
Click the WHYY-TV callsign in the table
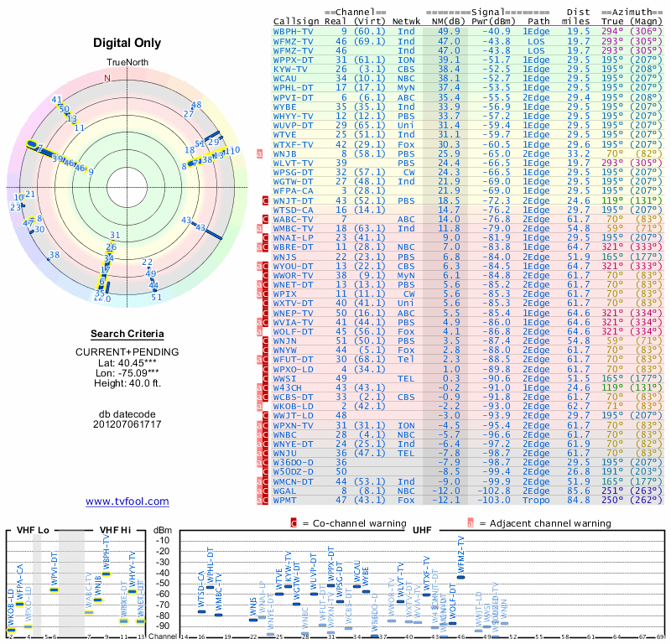tap(293, 116)
